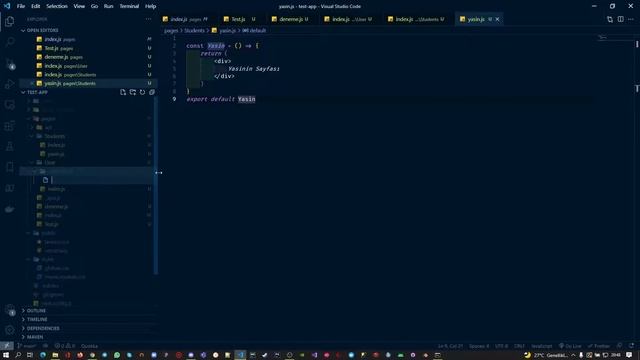Open File Explorer from the taskbar
Image resolution: width=640 pixels, height=360 pixels.
pyautogui.click(x=55, y=355)
